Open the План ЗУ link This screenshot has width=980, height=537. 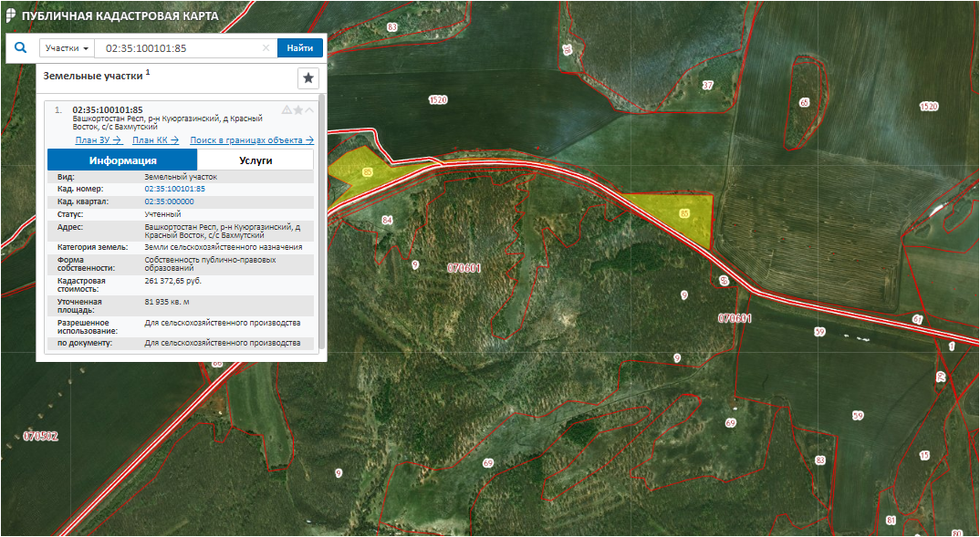pyautogui.click(x=99, y=140)
